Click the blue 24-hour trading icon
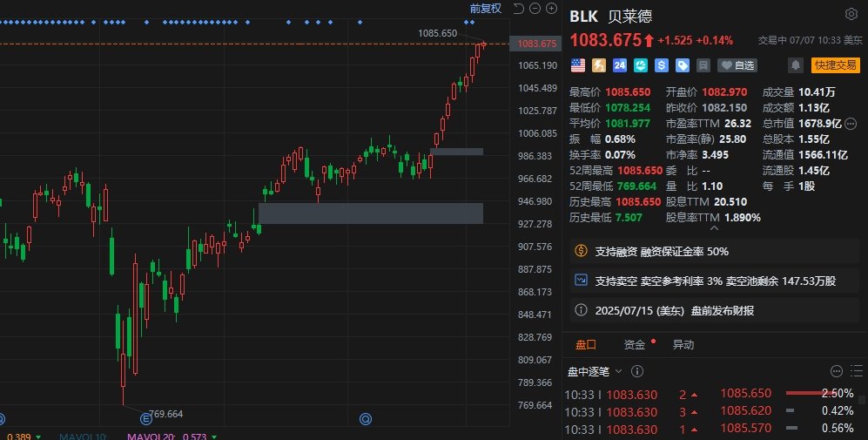Image resolution: width=868 pixels, height=440 pixels. pos(620,65)
